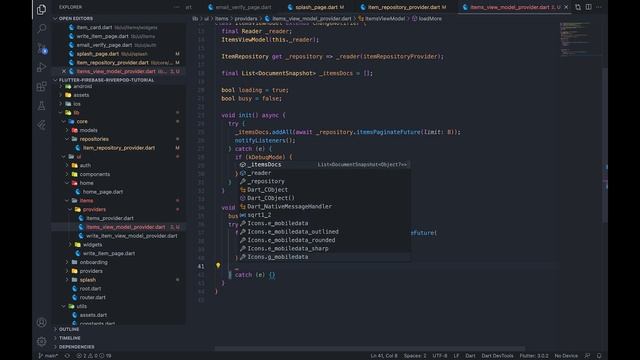Change encoding via UTF-8 status item
Image resolution: width=640 pixels, height=360 pixels.
(440, 356)
